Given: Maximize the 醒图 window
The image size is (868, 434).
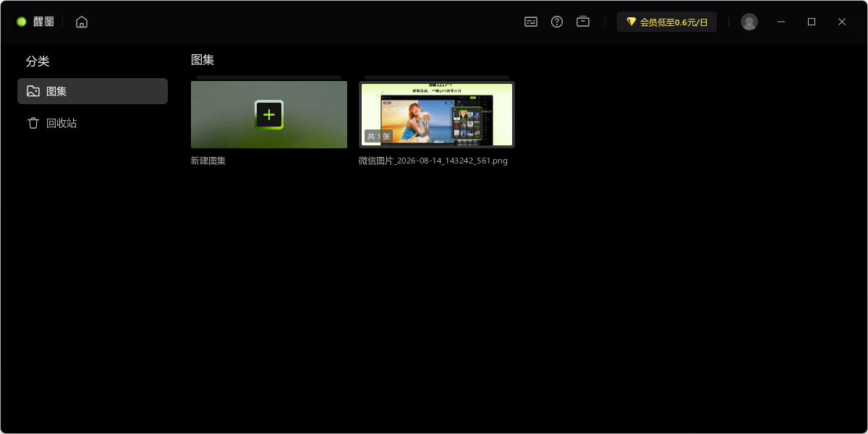Looking at the screenshot, I should (812, 22).
